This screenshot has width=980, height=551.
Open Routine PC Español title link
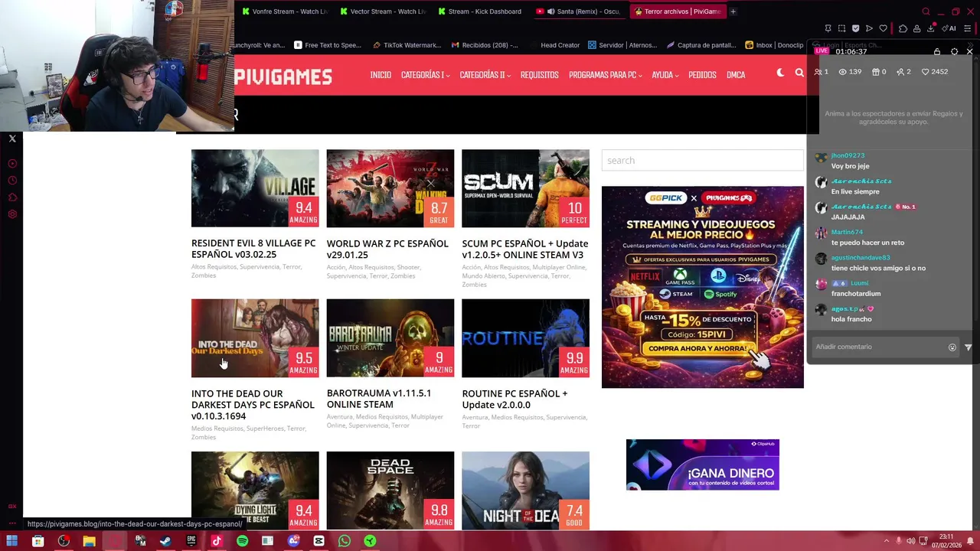coord(514,399)
